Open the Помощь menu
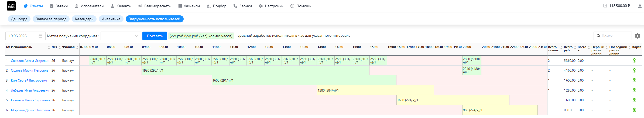The width and height of the screenshot is (644, 118). [x=301, y=6]
